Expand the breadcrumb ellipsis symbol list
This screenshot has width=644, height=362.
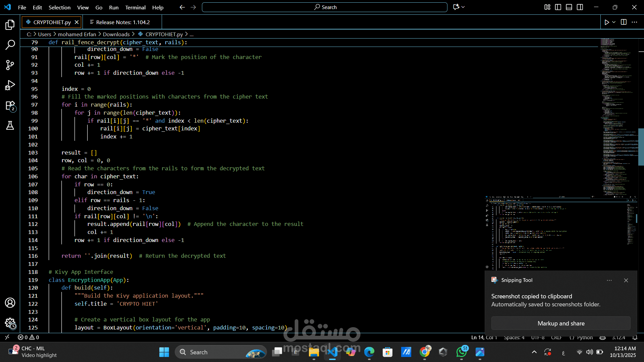(x=192, y=34)
